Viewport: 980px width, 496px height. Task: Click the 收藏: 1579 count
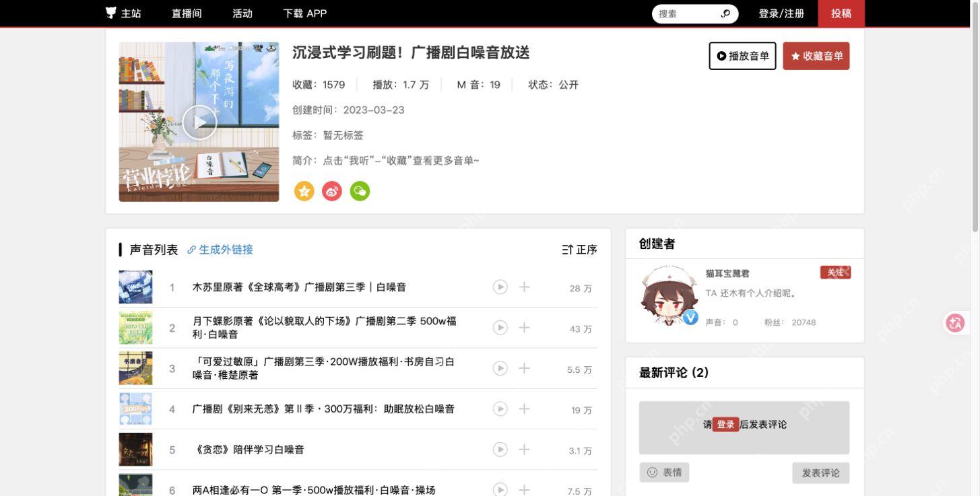click(x=319, y=85)
